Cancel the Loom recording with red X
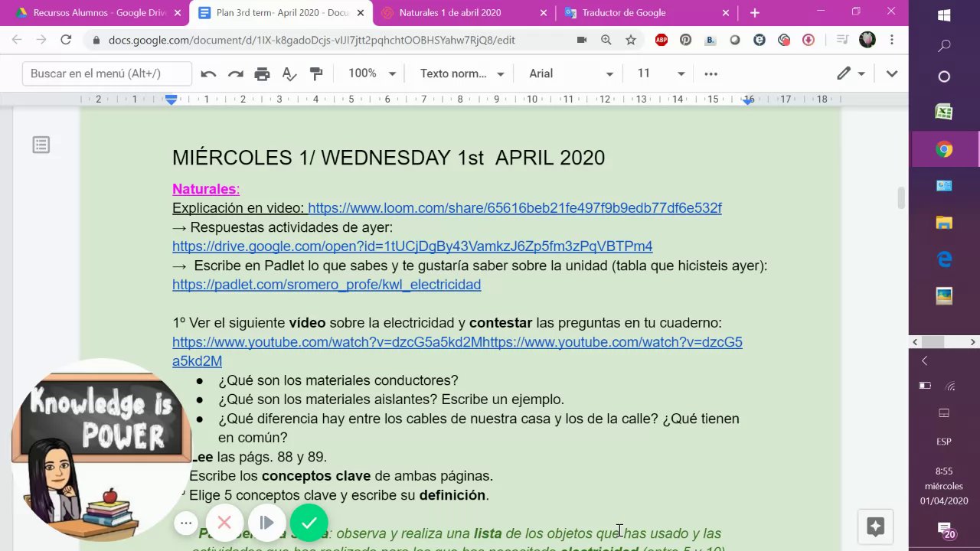 tap(224, 523)
